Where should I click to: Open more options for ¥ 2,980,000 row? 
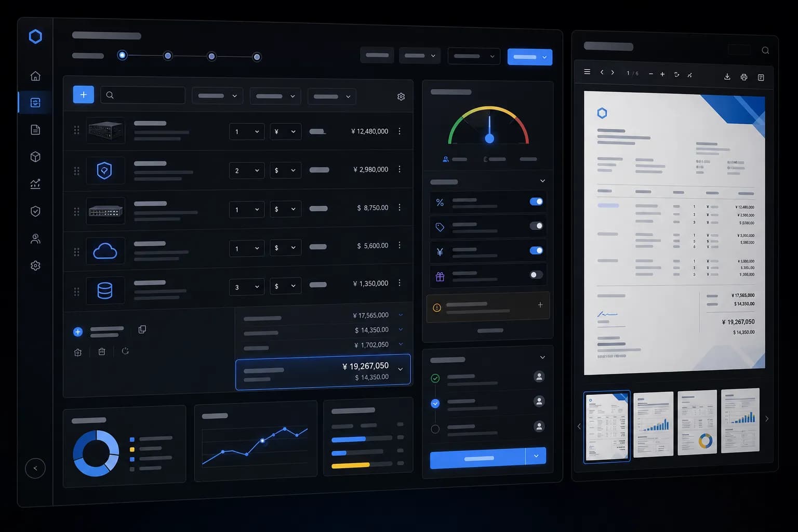tap(400, 169)
